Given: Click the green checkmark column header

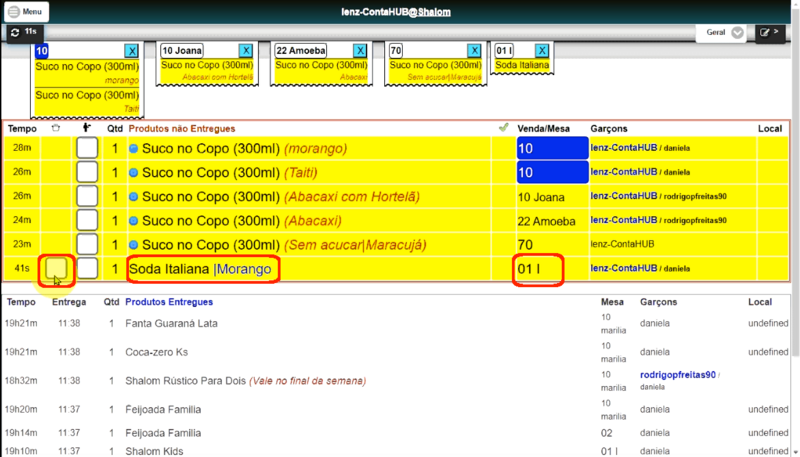Looking at the screenshot, I should (504, 128).
